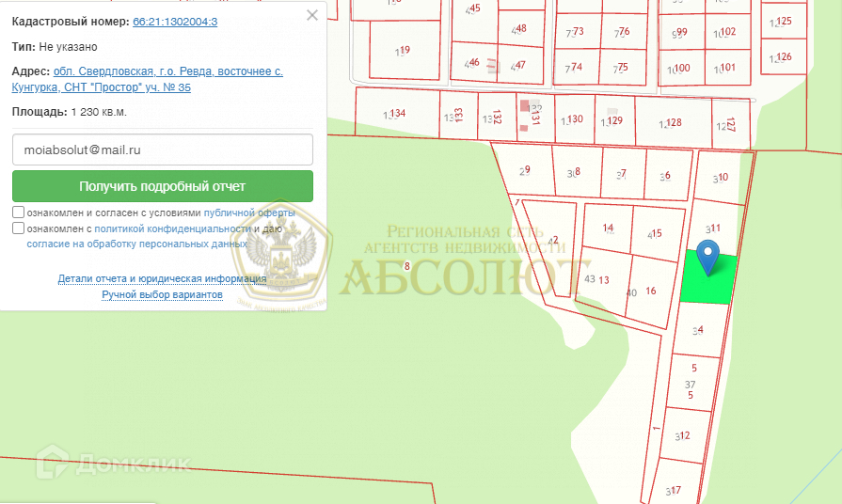842x504 pixels.
Task: Select parcel 415 on the map
Action: (x=656, y=233)
